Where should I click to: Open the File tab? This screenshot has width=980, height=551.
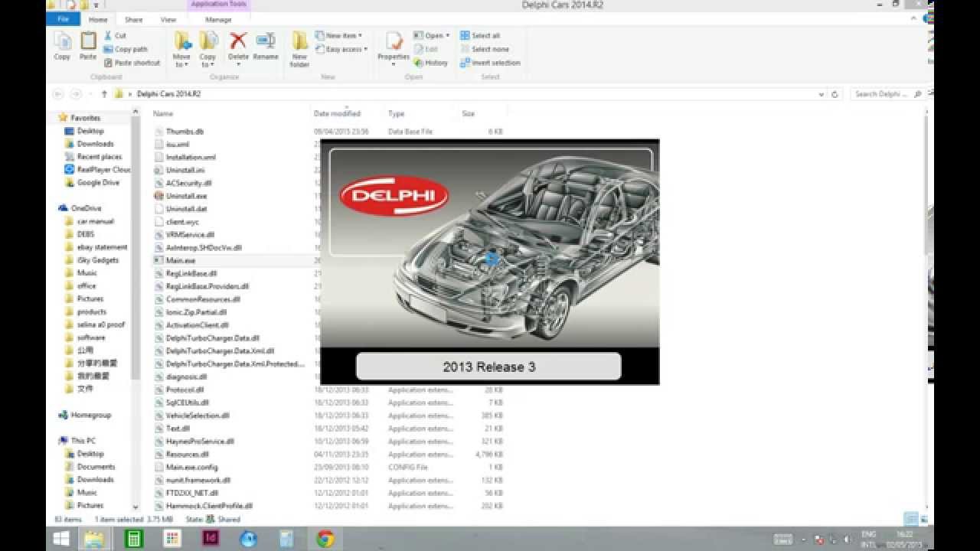point(63,19)
